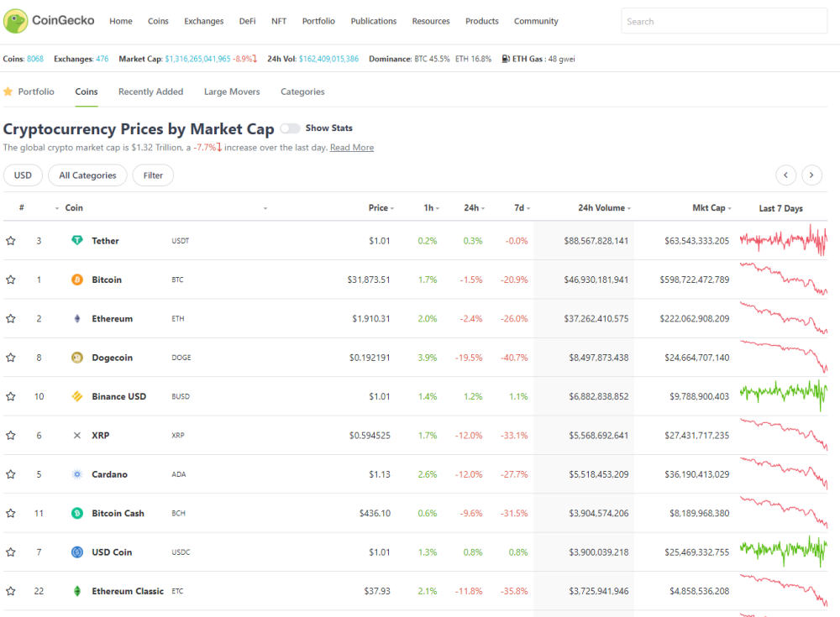Click the Dogecoin coin icon
This screenshot has width=840, height=617.
pyautogui.click(x=77, y=358)
